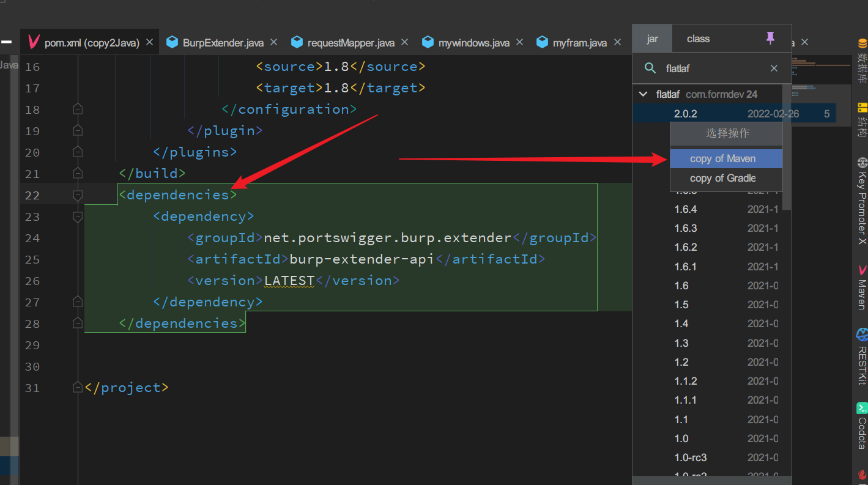This screenshot has width=868, height=485.
Task: Toggle the fold marker on line 20
Action: click(x=77, y=152)
